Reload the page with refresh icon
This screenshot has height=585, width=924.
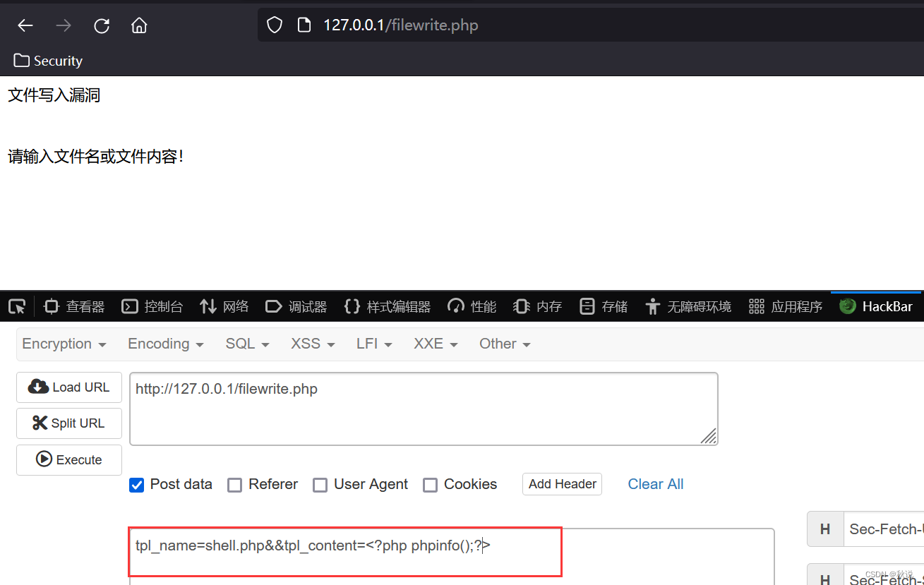click(x=102, y=26)
